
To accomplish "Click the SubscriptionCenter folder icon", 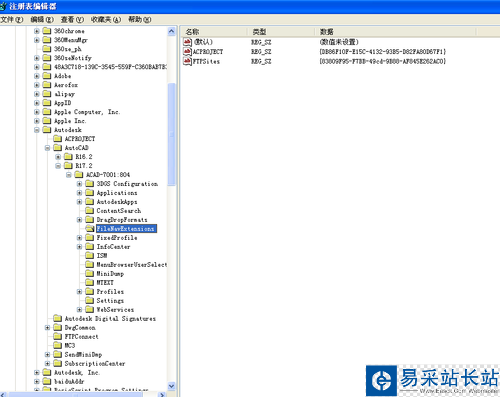I will point(58,364).
